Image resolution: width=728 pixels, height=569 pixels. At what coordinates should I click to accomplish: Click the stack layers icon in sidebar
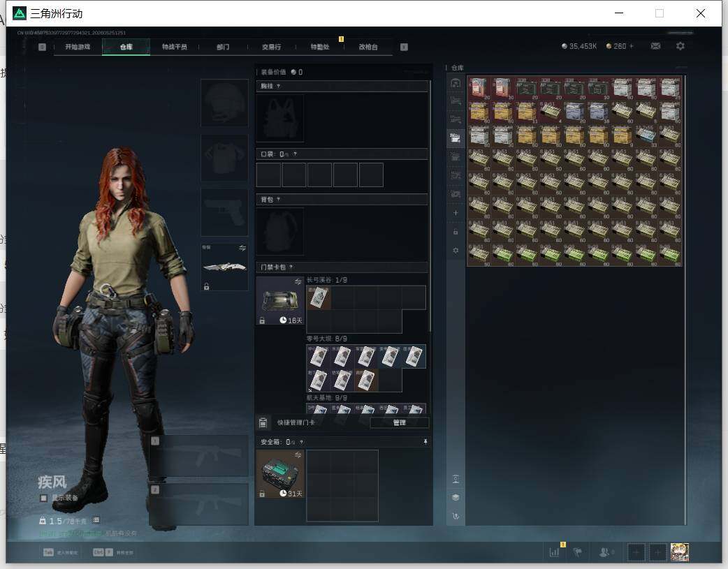456,498
